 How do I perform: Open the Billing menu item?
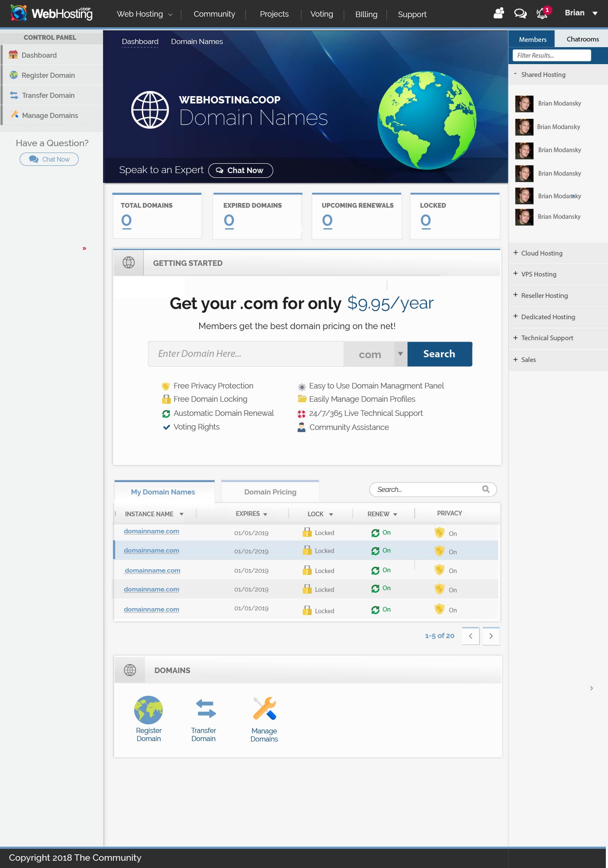[366, 15]
